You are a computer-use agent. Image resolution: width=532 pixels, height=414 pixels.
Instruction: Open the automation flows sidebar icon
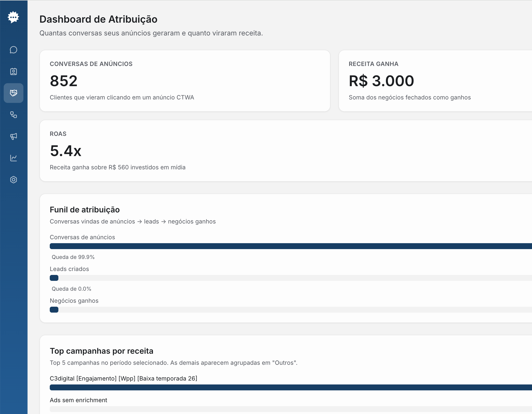click(x=14, y=115)
